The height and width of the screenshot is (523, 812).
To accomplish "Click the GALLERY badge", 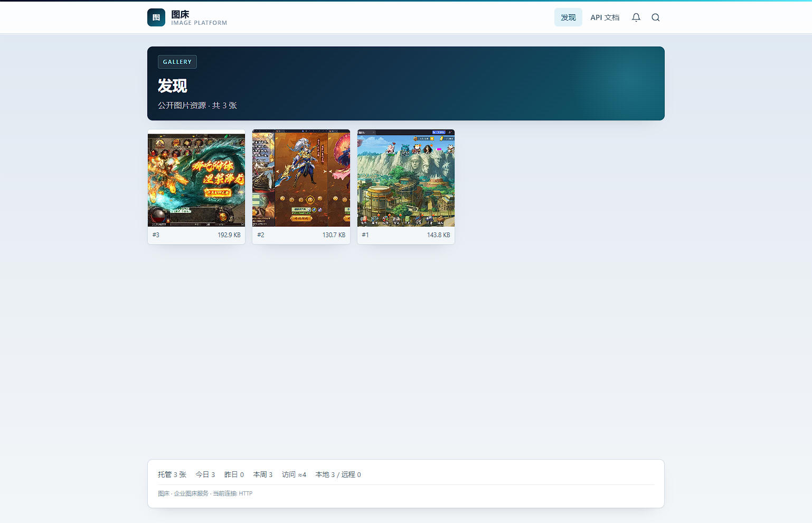I will pyautogui.click(x=177, y=62).
